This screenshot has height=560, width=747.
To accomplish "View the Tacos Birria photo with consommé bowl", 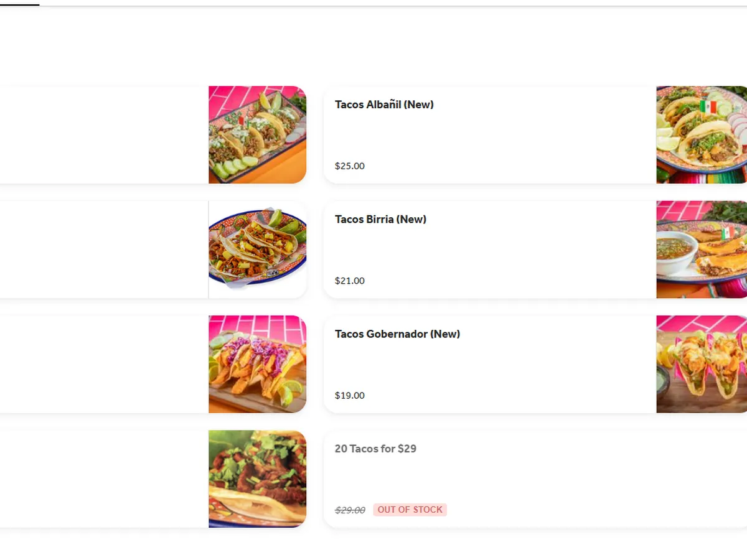I will coord(702,250).
